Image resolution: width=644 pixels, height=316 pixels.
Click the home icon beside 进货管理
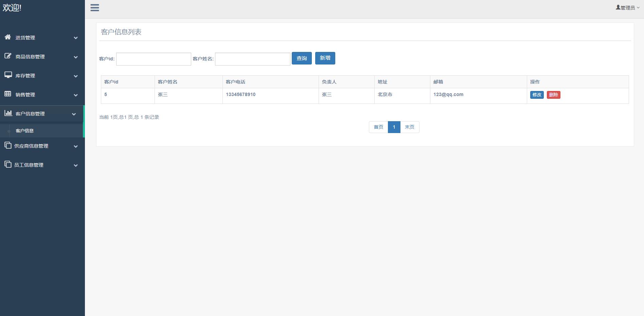click(8, 37)
